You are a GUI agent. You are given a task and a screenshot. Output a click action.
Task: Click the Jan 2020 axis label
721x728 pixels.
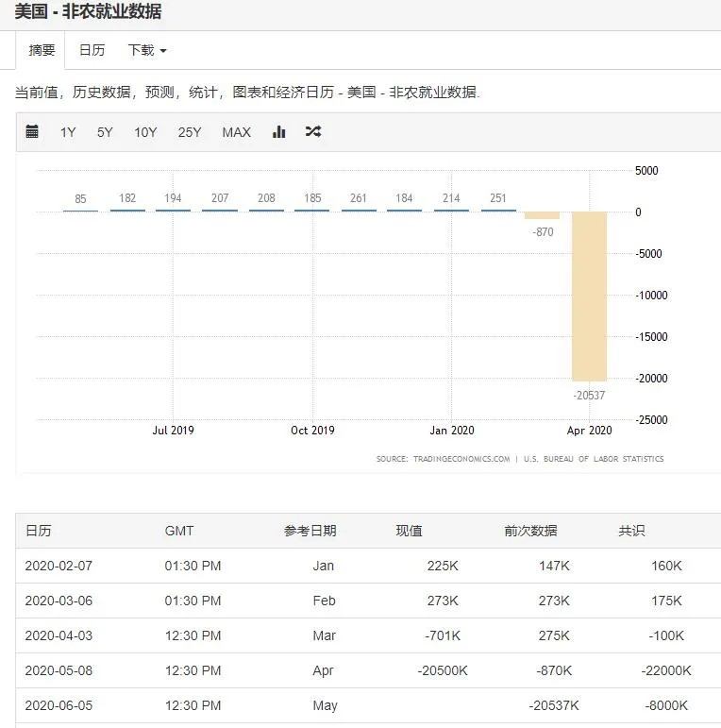[452, 431]
